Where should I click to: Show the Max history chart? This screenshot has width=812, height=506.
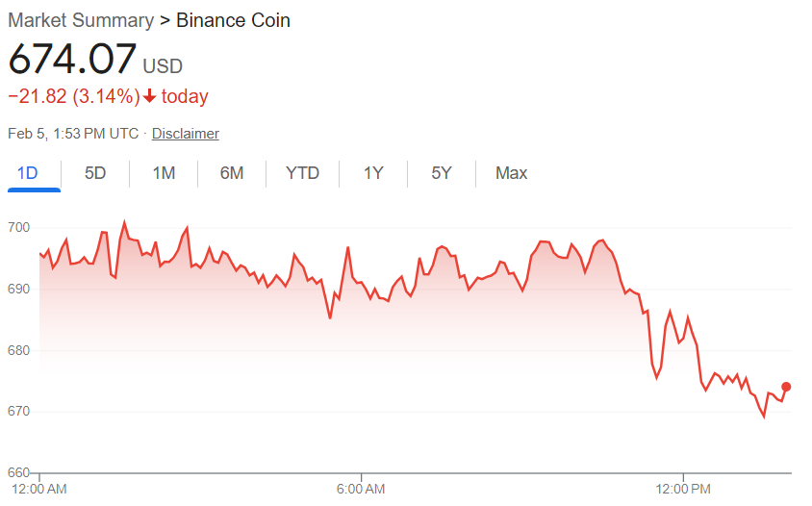511,173
